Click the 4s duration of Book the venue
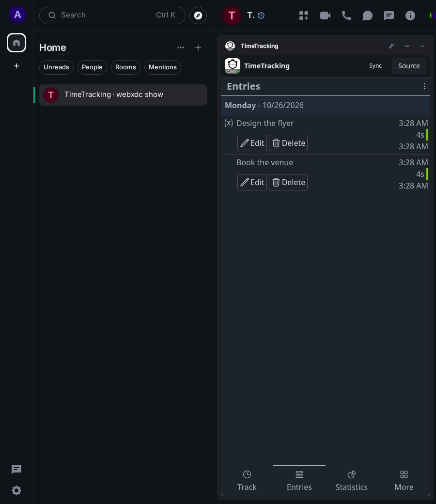 (x=420, y=174)
